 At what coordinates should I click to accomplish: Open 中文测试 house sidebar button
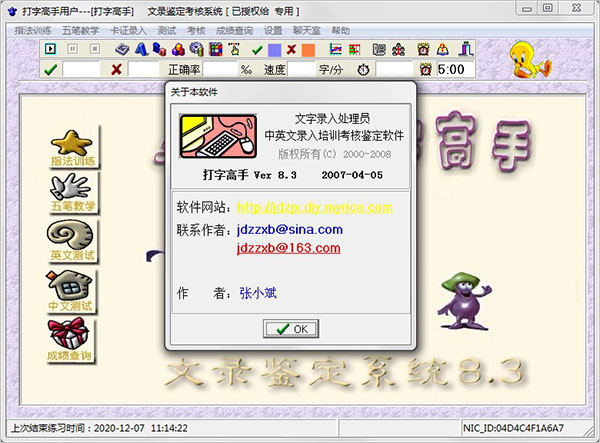(70, 292)
